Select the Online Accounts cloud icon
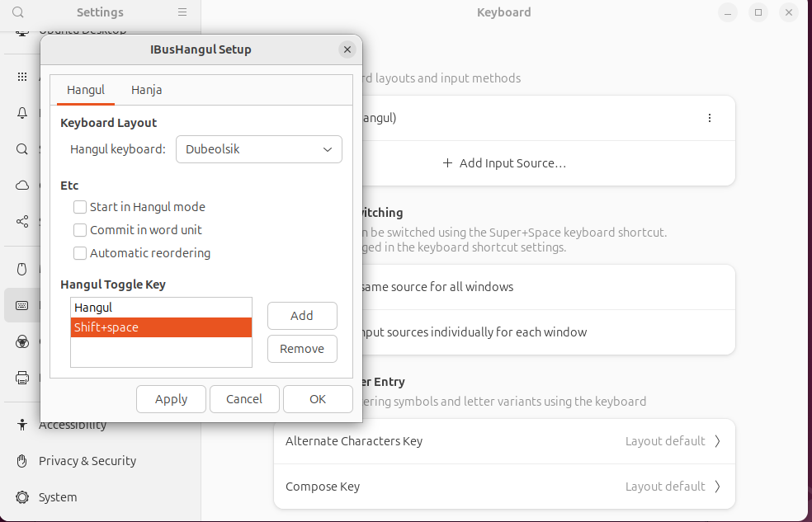Screen dimensions: 812x522 tap(21, 186)
